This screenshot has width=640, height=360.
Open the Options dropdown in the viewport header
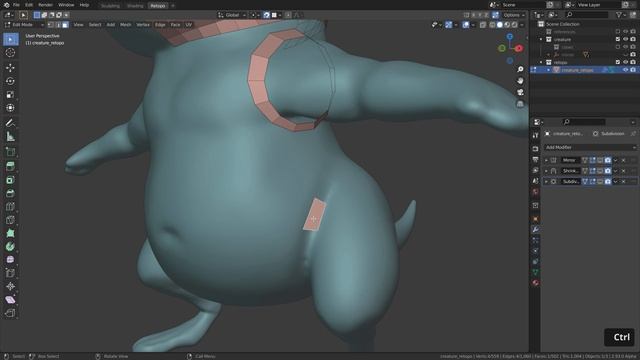click(x=514, y=15)
